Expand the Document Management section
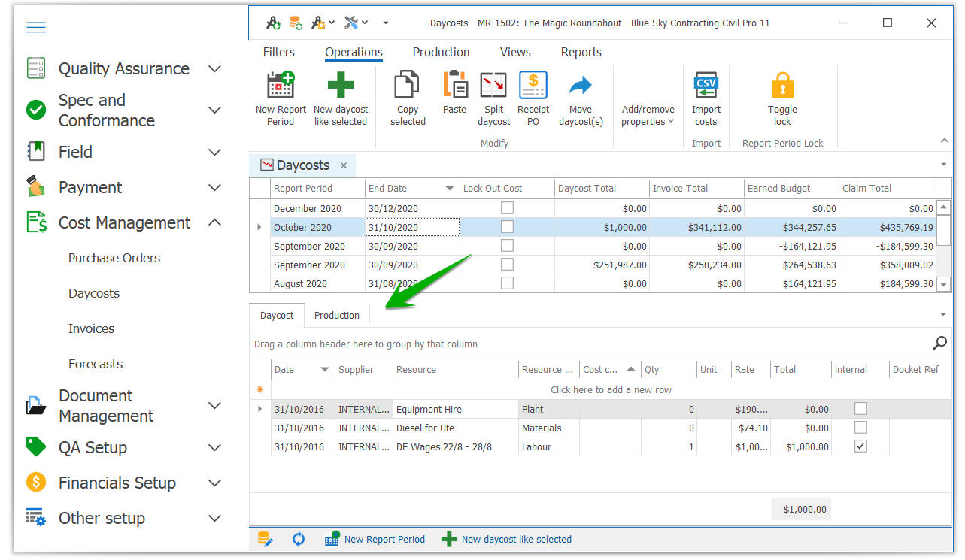The width and height of the screenshot is (965, 560). click(x=215, y=406)
